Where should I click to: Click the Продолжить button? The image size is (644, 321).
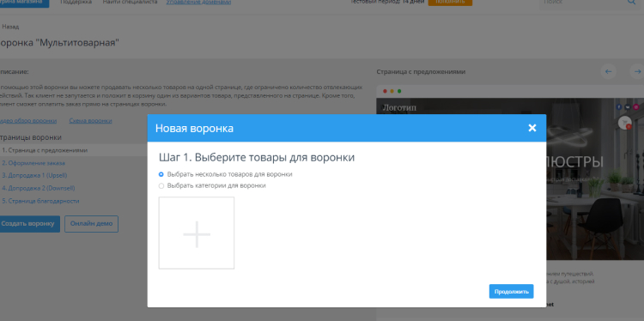(x=511, y=292)
